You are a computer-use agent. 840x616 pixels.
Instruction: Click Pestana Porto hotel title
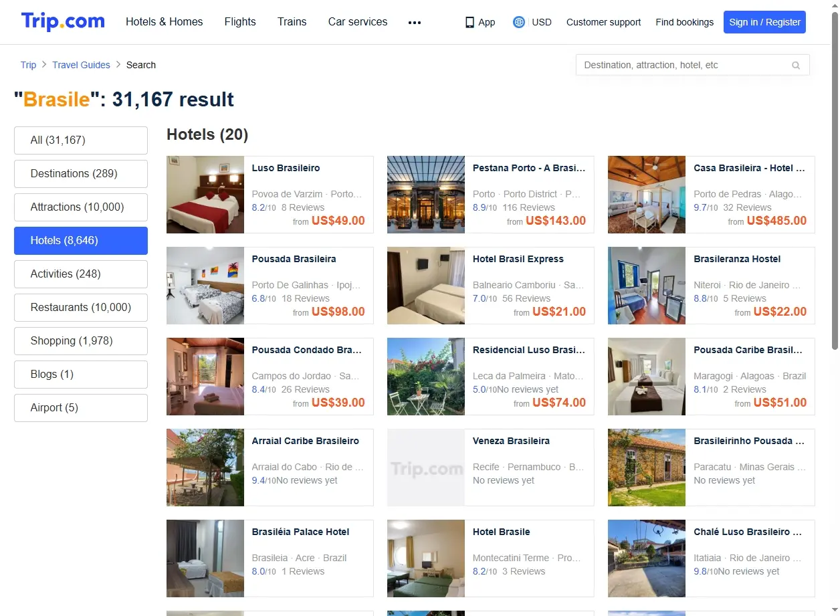pyautogui.click(x=529, y=168)
